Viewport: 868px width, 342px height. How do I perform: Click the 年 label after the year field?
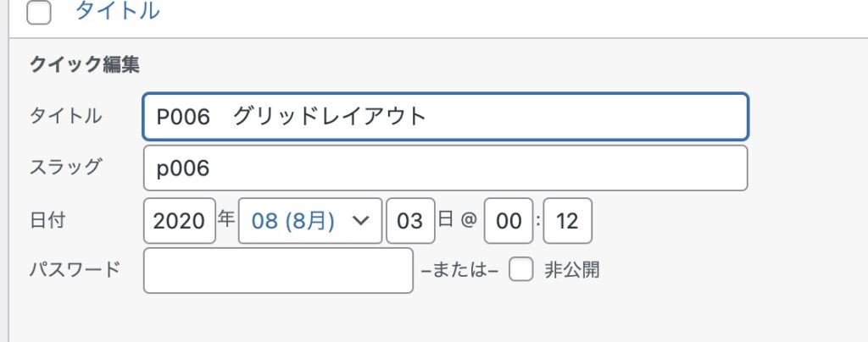226,219
